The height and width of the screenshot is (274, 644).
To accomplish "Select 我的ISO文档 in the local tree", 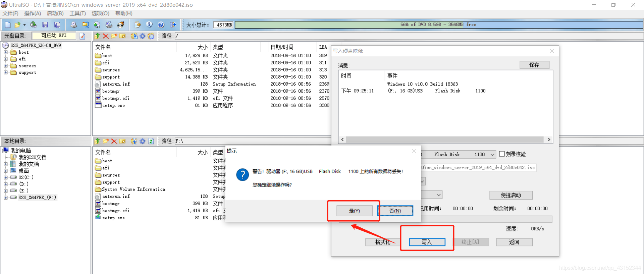I will pyautogui.click(x=33, y=157).
